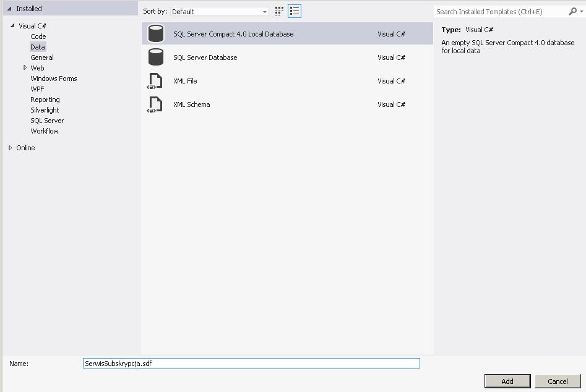Switch to small icons list view
This screenshot has height=392, width=586.
[295, 11]
